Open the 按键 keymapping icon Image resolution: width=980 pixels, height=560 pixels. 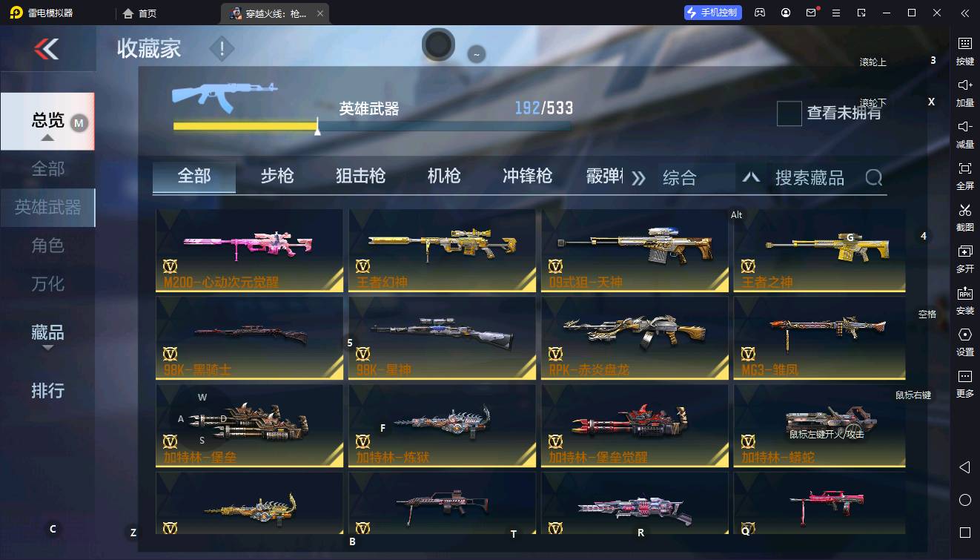point(965,50)
